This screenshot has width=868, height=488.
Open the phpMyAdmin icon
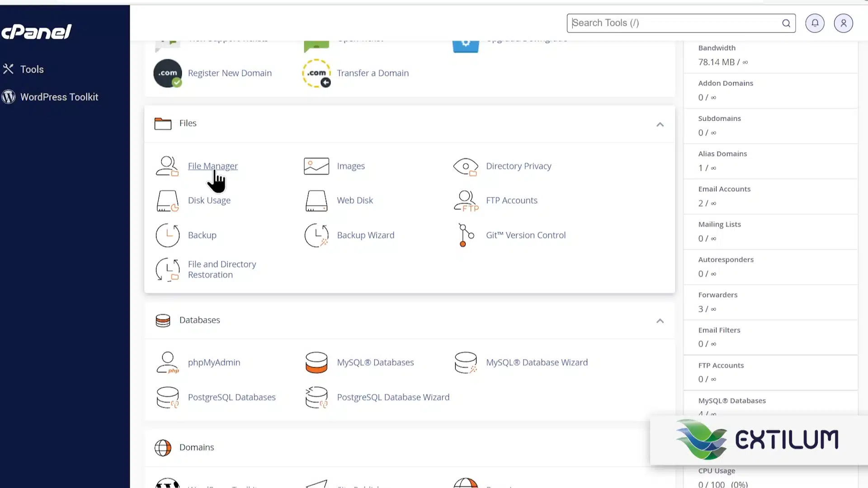click(x=167, y=363)
